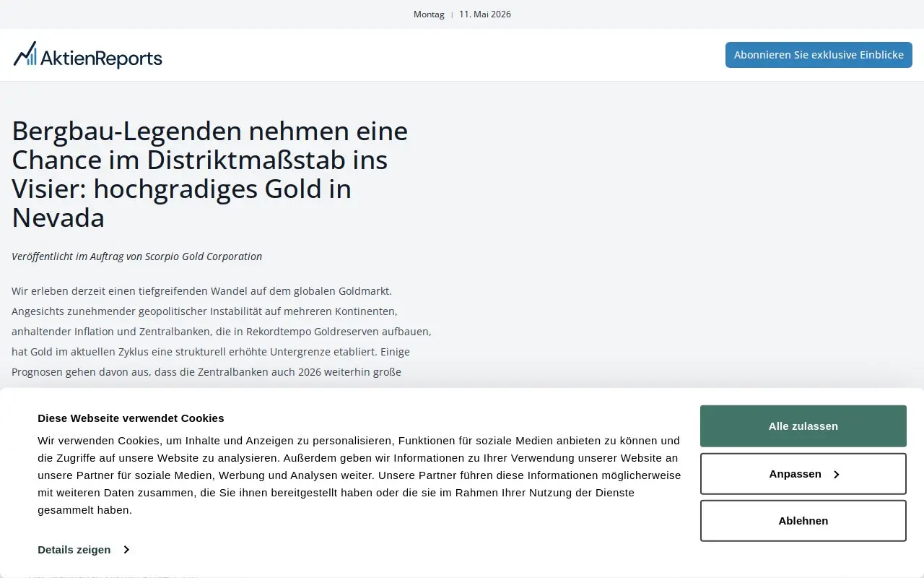Click 'Veröffentlicht im Auftrag von Scorpio Gold Corporation'
Viewport: 924px width, 578px height.
(136, 256)
